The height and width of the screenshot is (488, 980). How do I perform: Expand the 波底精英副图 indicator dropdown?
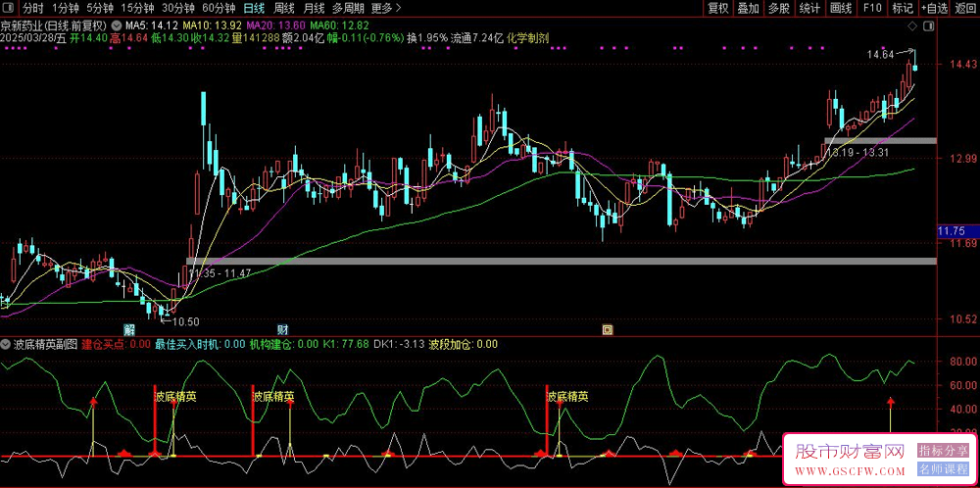click(6, 344)
